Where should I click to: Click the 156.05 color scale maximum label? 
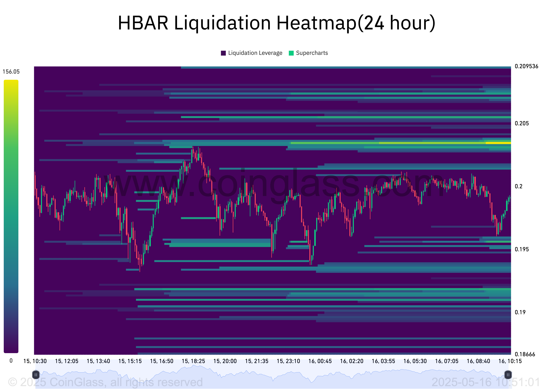11,72
